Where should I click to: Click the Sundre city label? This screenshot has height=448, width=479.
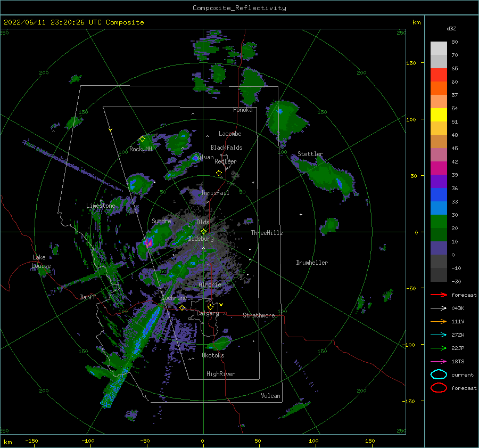point(161,221)
